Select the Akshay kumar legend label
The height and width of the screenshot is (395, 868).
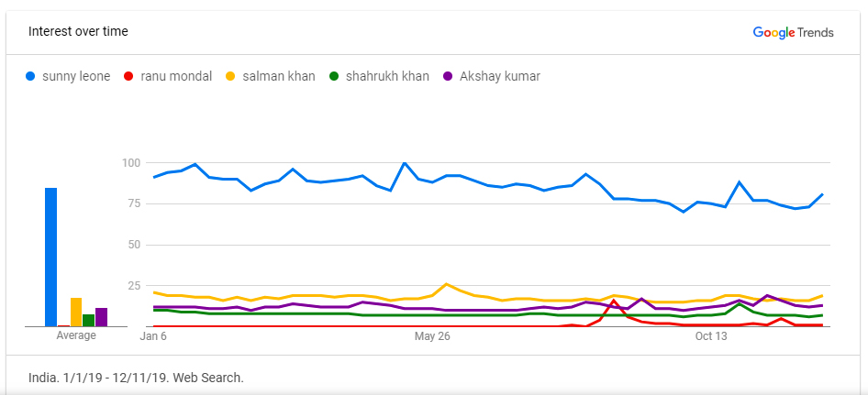tap(500, 76)
